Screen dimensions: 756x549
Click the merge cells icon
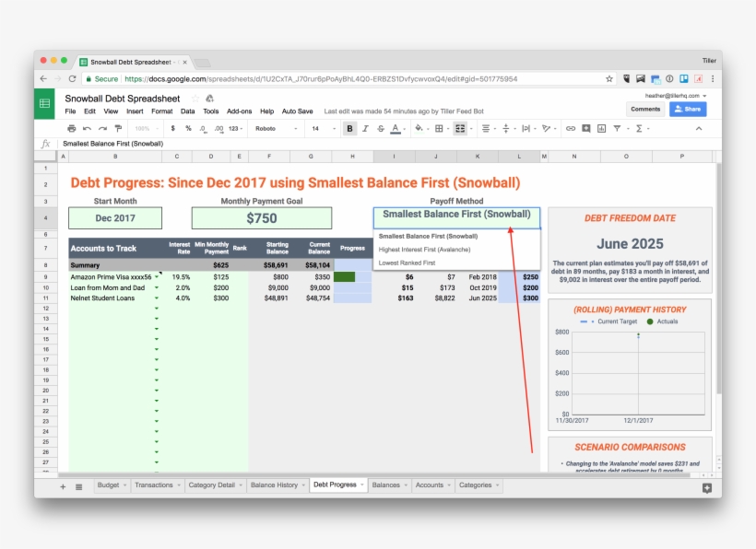pyautogui.click(x=460, y=129)
